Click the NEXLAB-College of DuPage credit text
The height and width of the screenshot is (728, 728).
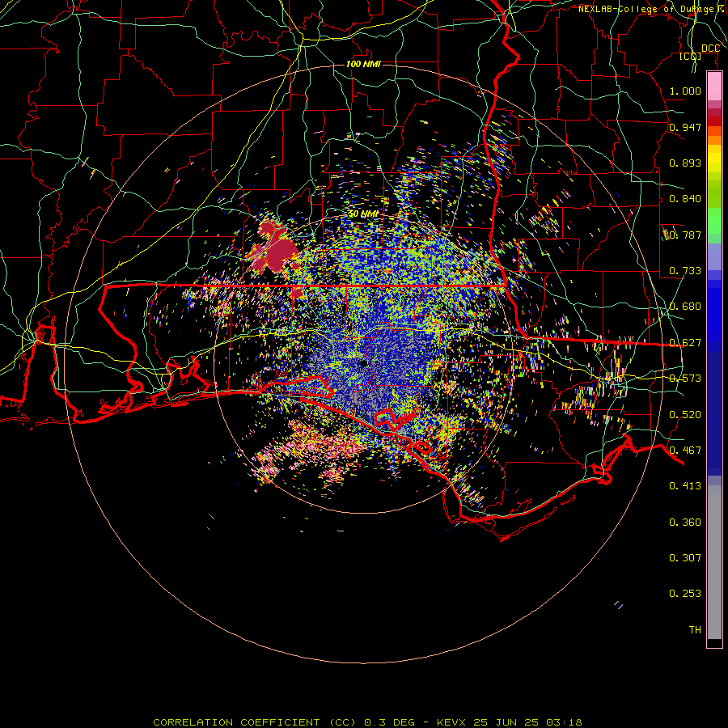tap(652, 9)
